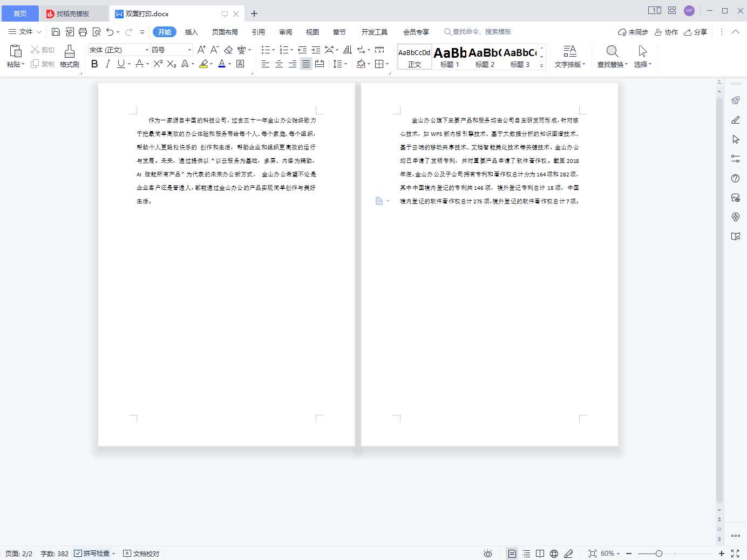
Task: Open Print Preview from quick access toolbar
Action: [x=97, y=32]
